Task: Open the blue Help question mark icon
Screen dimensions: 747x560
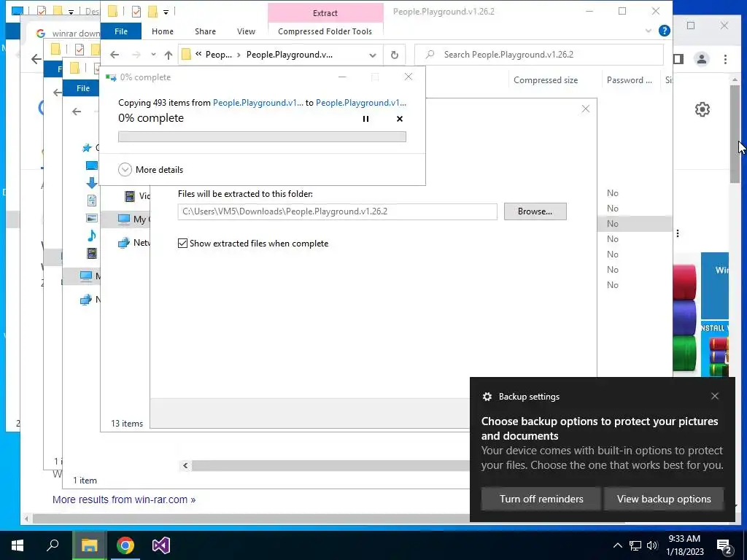Action: [664, 31]
